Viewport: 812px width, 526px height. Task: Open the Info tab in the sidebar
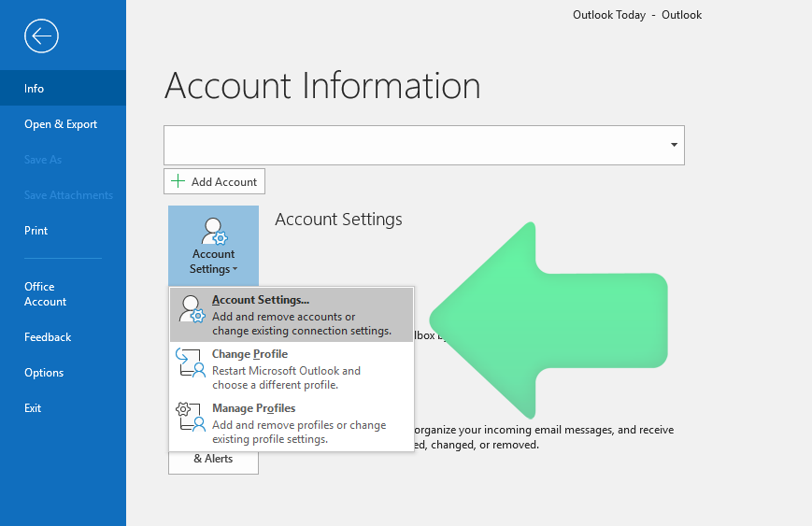pyautogui.click(x=63, y=88)
